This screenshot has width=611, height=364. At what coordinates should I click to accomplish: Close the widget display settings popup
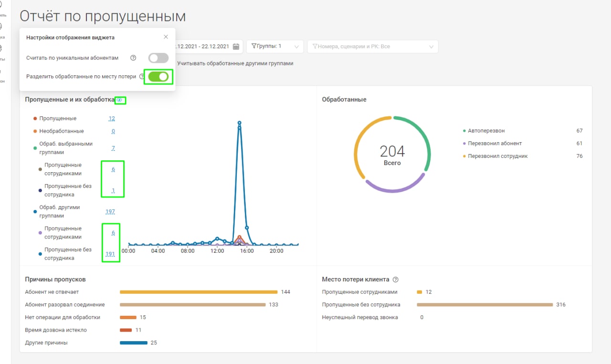[x=166, y=37]
